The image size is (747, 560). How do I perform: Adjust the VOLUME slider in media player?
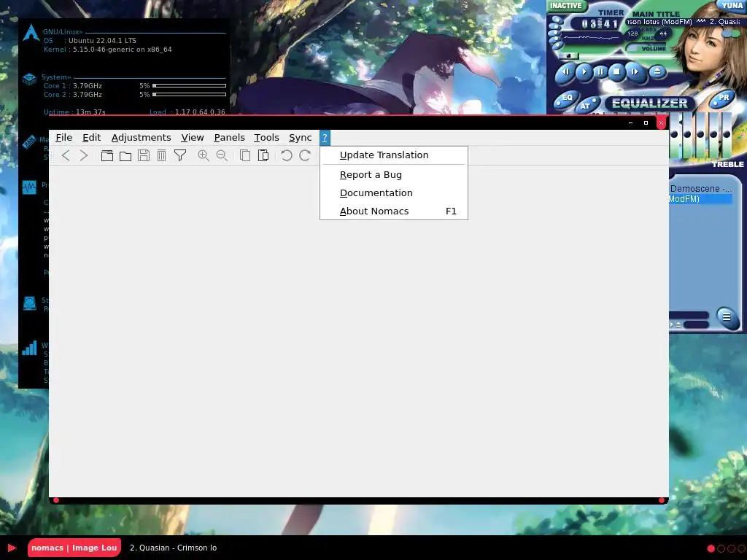pyautogui.click(x=647, y=47)
